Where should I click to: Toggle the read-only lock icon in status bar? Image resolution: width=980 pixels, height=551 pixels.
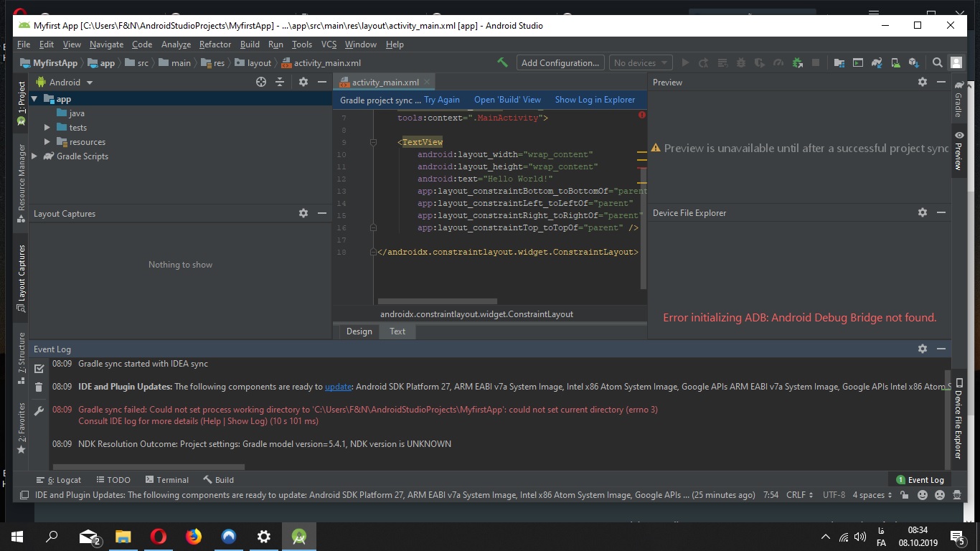(904, 495)
